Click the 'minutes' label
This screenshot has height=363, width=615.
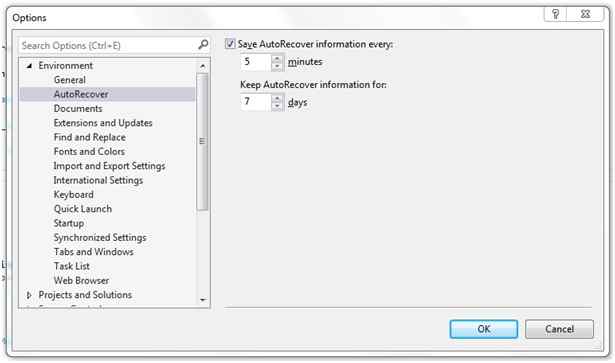(305, 62)
